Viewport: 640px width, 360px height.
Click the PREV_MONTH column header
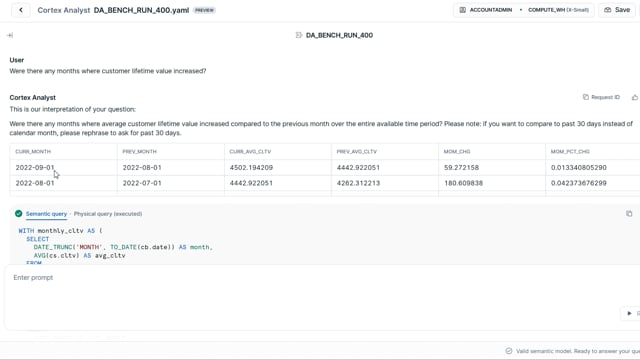tap(140, 151)
